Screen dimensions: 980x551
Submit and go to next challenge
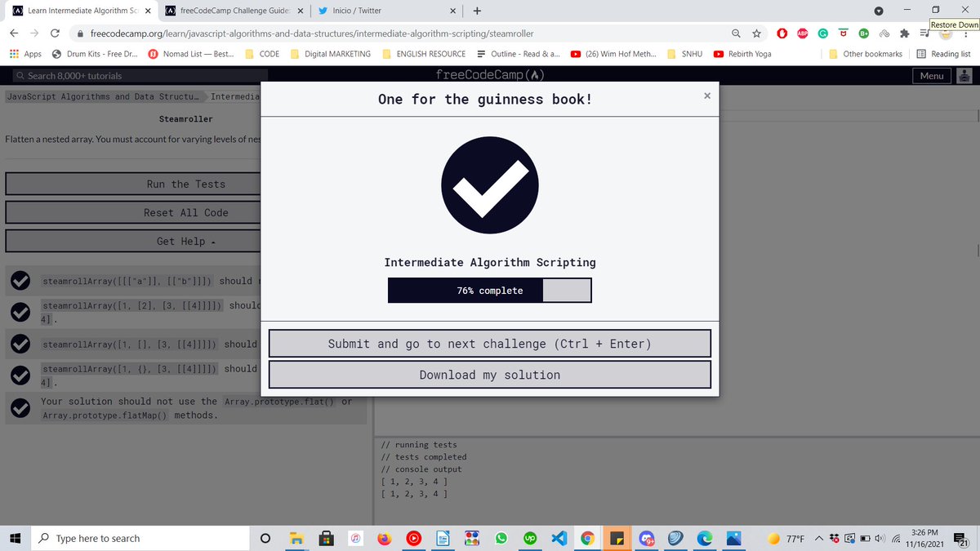point(490,344)
